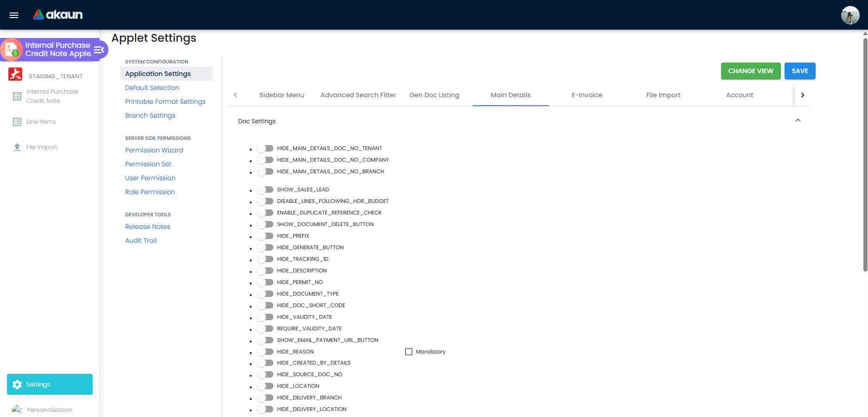The width and height of the screenshot is (868, 417).
Task: Collapse the Doc Settings section
Action: [x=798, y=120]
